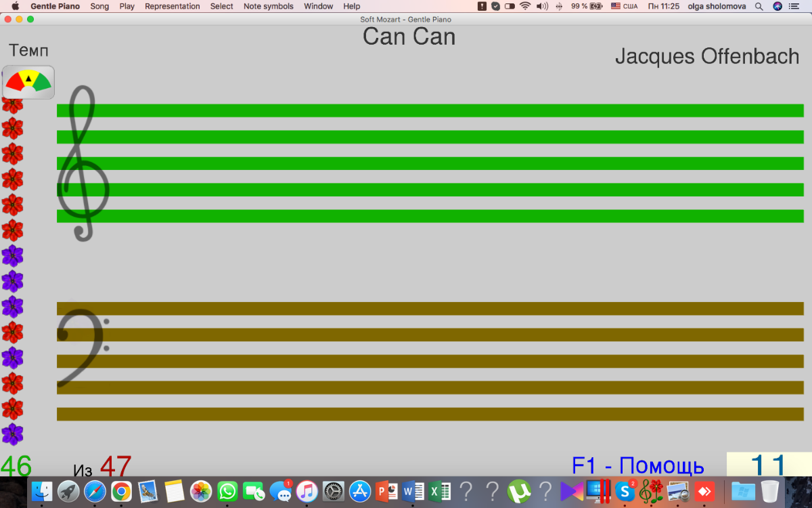Open the Apple menu
The height and width of the screenshot is (508, 812).
(x=15, y=6)
